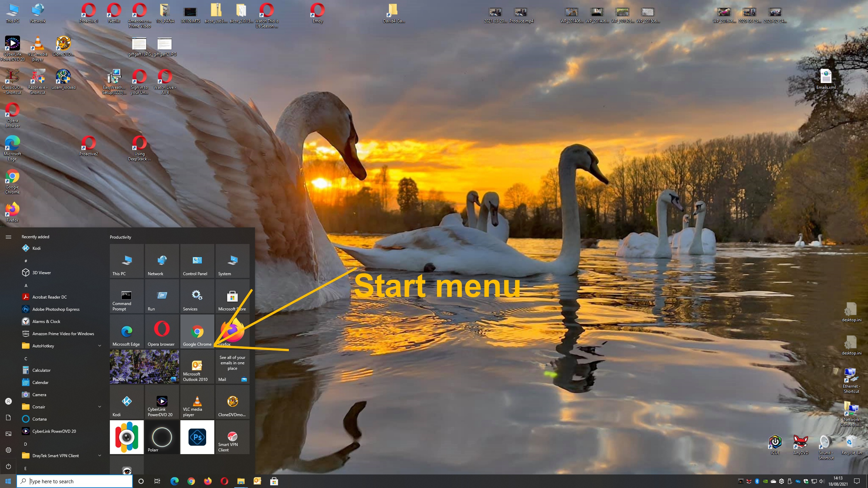Click the clock showing 14:13
The width and height of the screenshot is (868, 488).
pos(838,481)
